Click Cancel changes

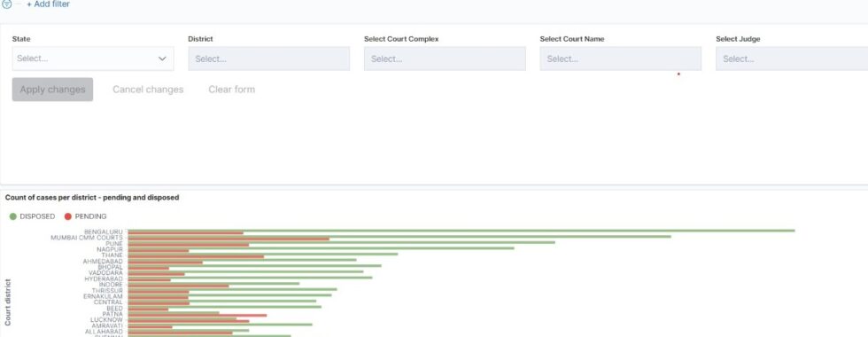(148, 90)
